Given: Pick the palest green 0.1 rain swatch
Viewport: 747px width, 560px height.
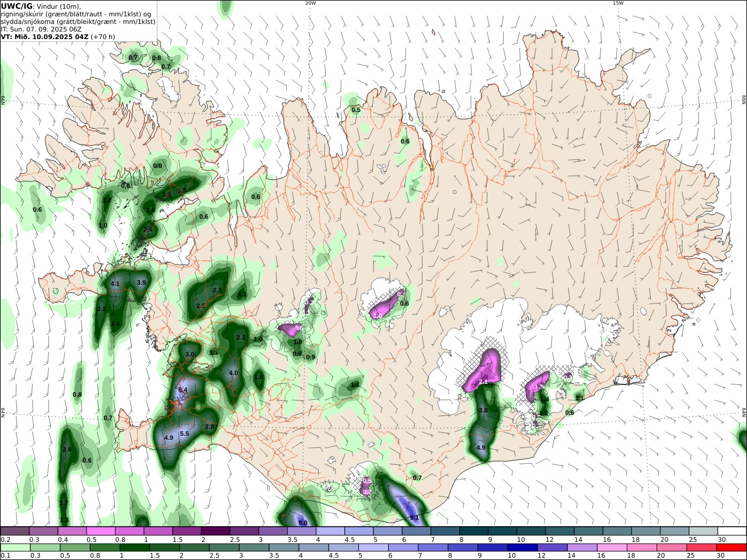Looking at the screenshot, I should (x=15, y=548).
